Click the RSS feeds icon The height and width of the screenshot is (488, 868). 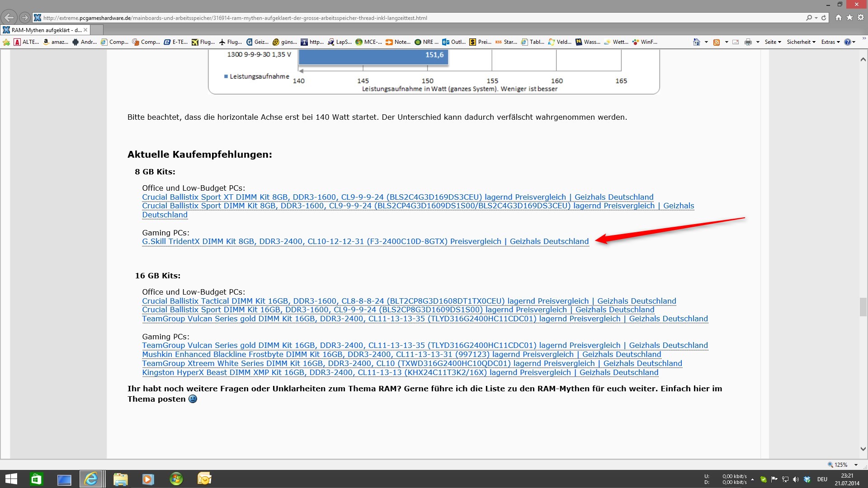717,42
